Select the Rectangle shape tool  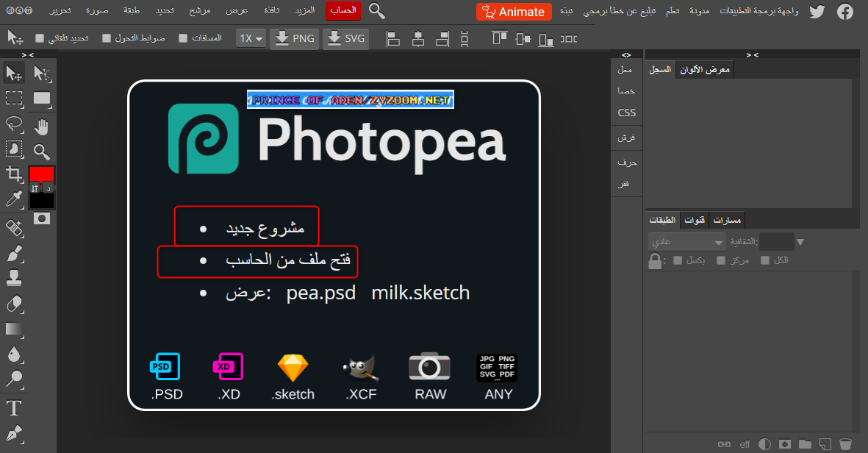click(x=42, y=99)
